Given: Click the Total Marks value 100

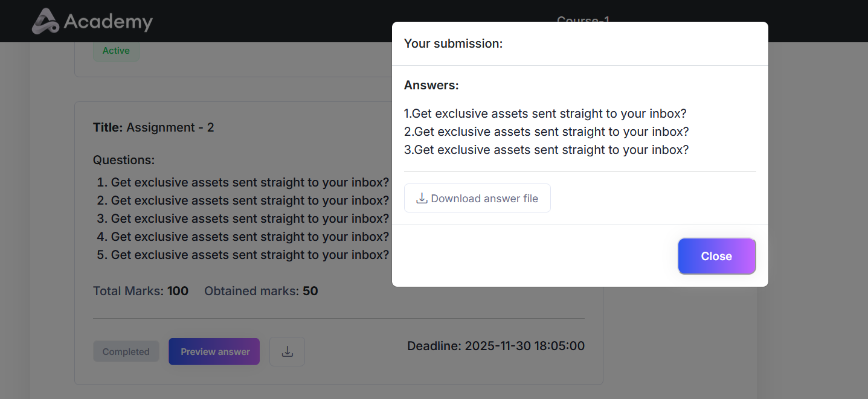Looking at the screenshot, I should (178, 291).
